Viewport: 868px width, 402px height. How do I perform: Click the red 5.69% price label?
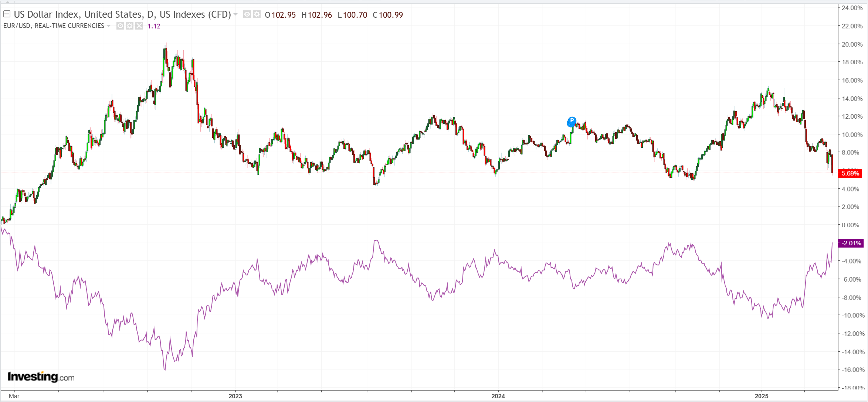pyautogui.click(x=850, y=173)
